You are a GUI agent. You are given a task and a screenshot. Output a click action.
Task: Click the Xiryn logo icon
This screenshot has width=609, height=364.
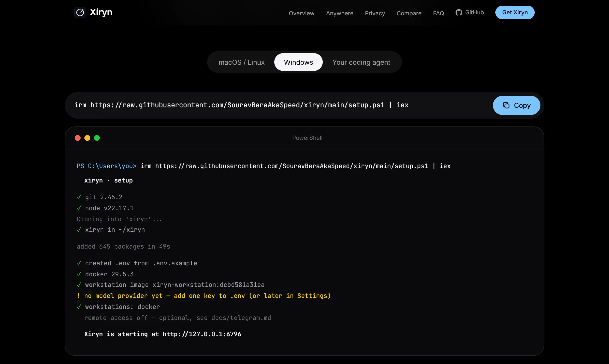coord(80,12)
